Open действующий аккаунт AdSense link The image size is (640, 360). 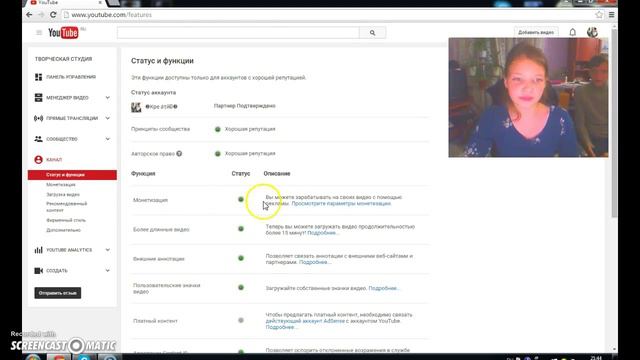point(305,321)
